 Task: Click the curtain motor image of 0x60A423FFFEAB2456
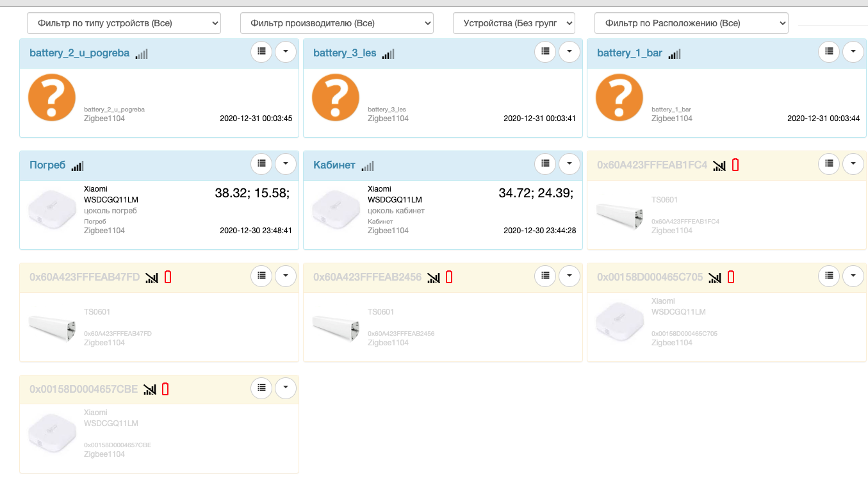336,328
